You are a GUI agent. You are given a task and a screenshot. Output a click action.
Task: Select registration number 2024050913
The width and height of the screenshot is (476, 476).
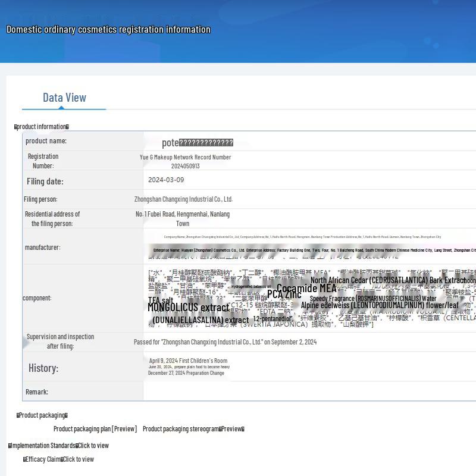(x=186, y=167)
